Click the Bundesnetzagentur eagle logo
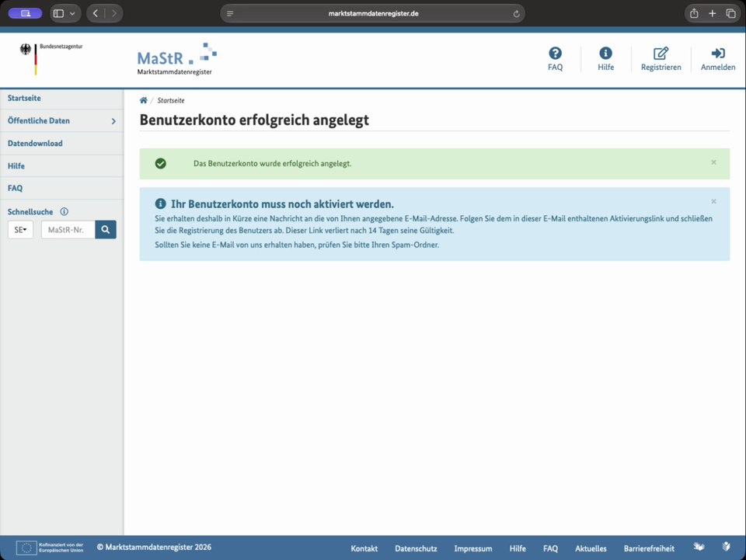Screen dimensions: 746x560 (x=51, y=58)
